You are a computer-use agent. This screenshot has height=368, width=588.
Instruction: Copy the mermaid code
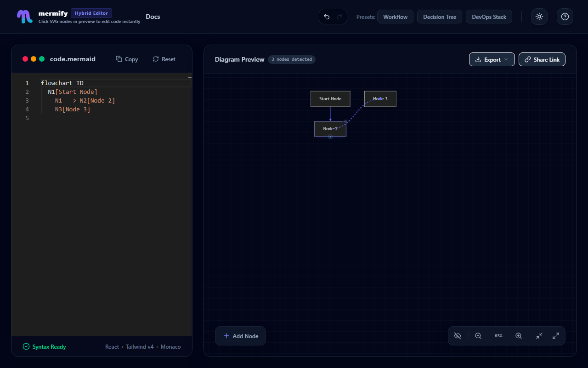pos(127,59)
